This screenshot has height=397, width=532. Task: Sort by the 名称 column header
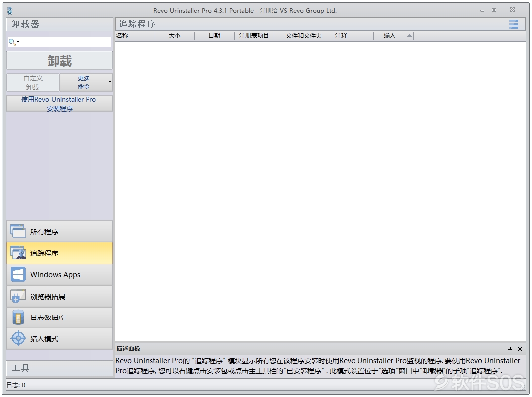[135, 36]
